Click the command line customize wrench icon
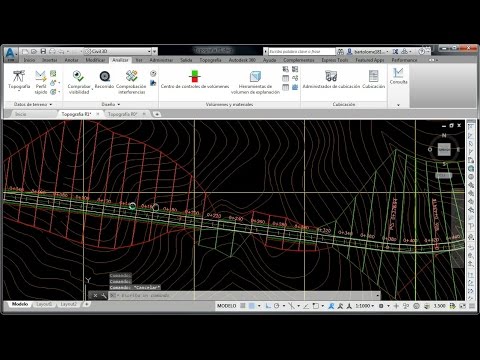The image size is (480, 360). [x=104, y=295]
